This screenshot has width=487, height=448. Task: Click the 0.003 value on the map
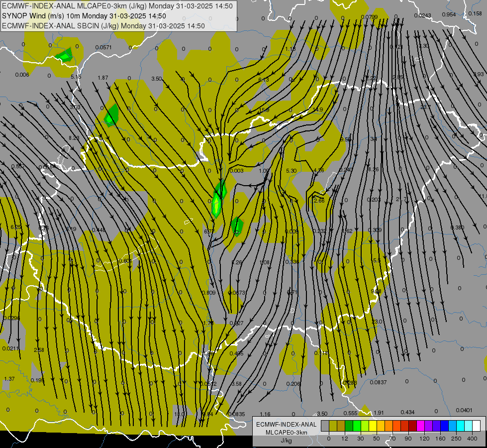pyautogui.click(x=237, y=171)
